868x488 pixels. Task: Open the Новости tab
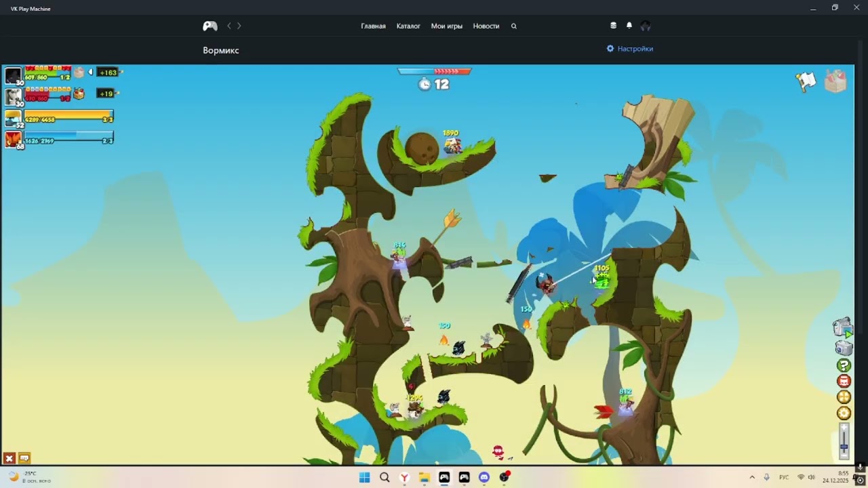pyautogui.click(x=486, y=26)
